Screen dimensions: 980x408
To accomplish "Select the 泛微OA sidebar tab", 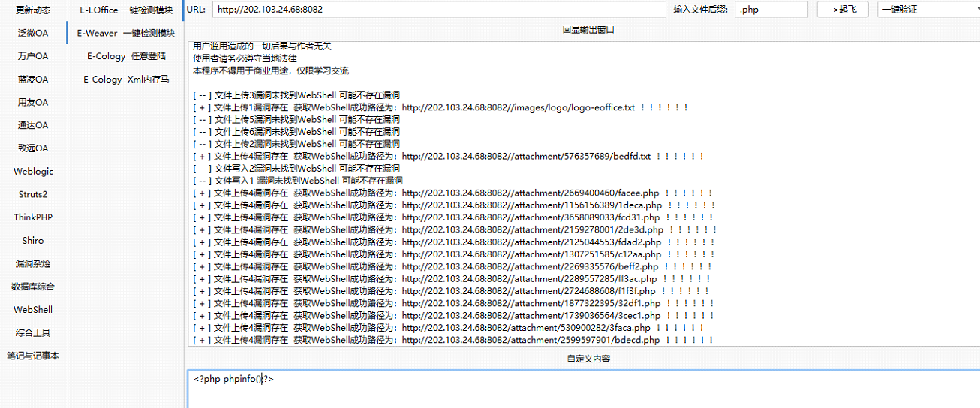I will [x=33, y=33].
